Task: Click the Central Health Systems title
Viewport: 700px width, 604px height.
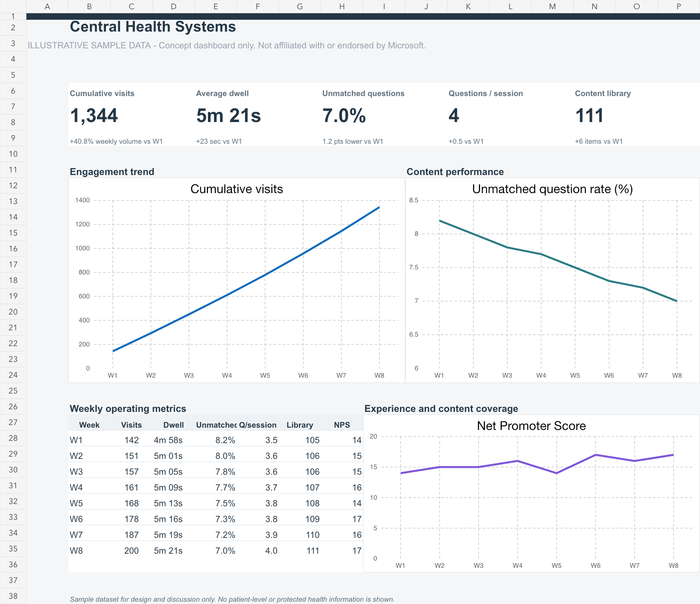Action: click(x=153, y=27)
